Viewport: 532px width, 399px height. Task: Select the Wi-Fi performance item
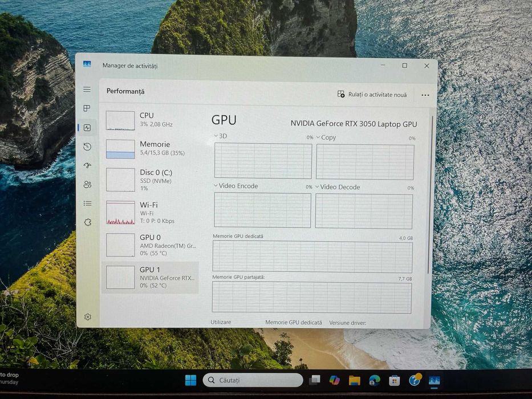click(150, 213)
